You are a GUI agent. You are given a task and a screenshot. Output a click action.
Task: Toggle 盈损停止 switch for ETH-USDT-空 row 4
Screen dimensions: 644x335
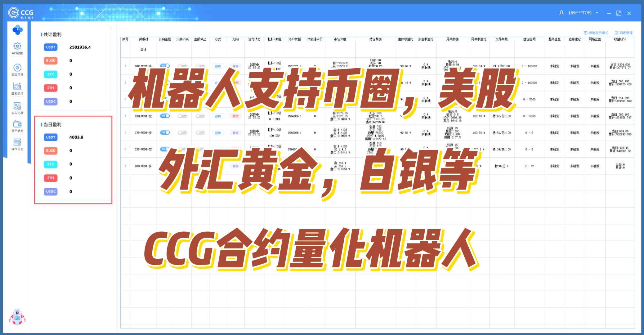(200, 116)
